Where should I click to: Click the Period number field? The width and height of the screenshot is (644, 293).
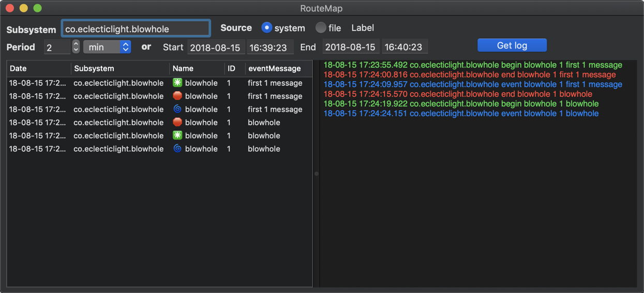[57, 47]
